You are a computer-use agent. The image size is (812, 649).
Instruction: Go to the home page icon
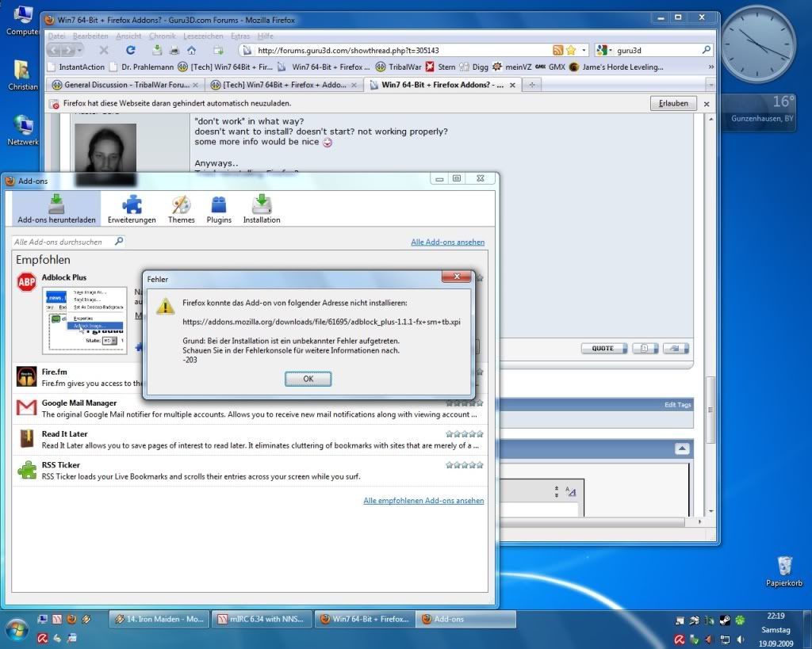point(192,50)
